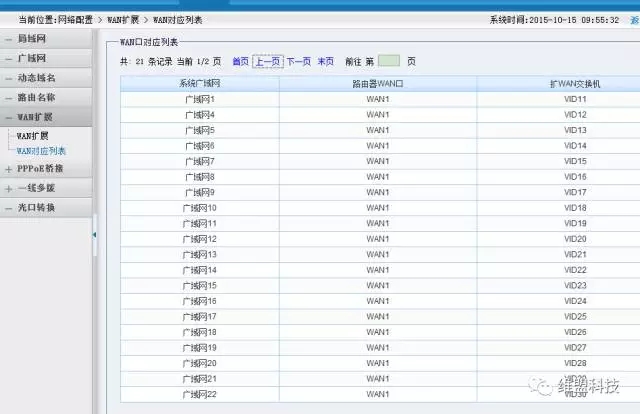Click the 下一页 next page link
This screenshot has width=640, height=414.
click(298, 61)
